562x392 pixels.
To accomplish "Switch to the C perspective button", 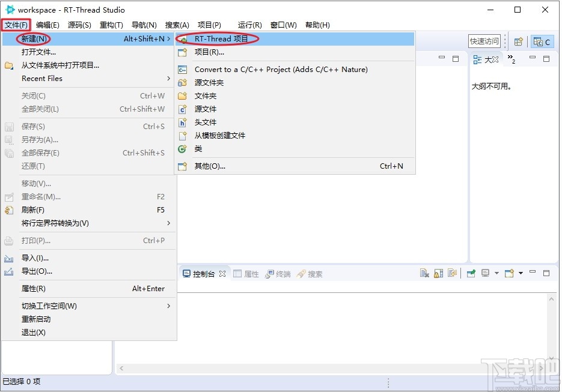I will coord(542,42).
